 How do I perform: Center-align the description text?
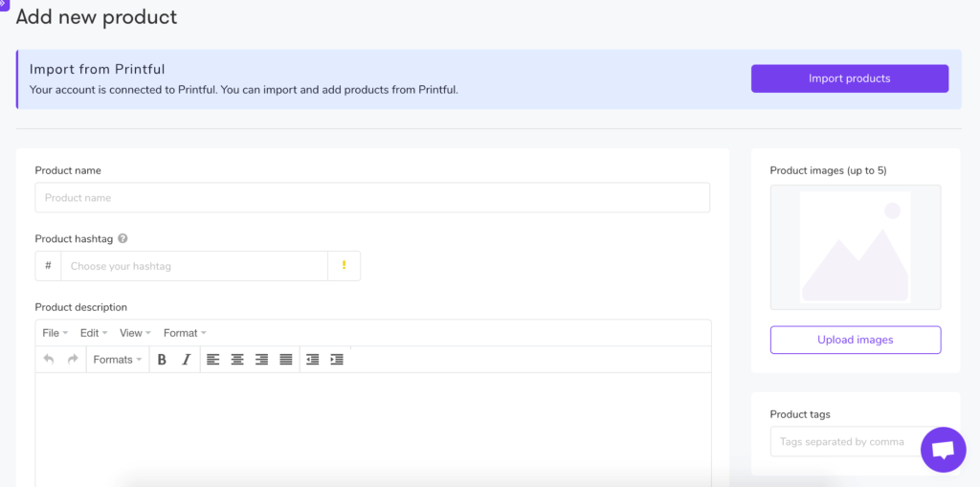(236, 360)
